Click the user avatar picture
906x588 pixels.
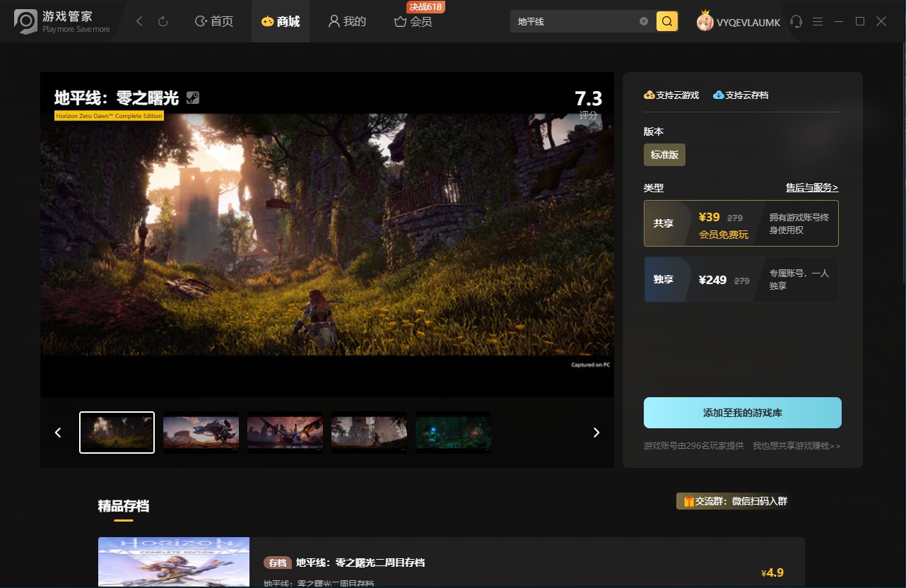click(705, 22)
